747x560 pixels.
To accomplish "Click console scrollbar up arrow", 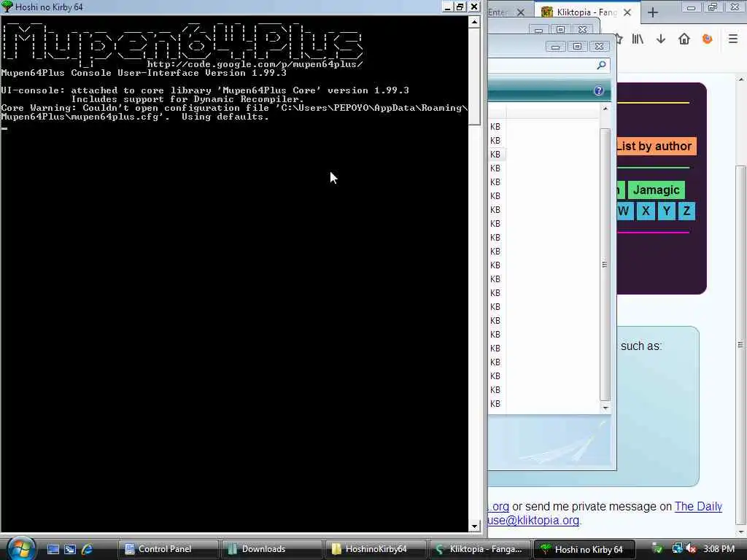I will tap(474, 22).
